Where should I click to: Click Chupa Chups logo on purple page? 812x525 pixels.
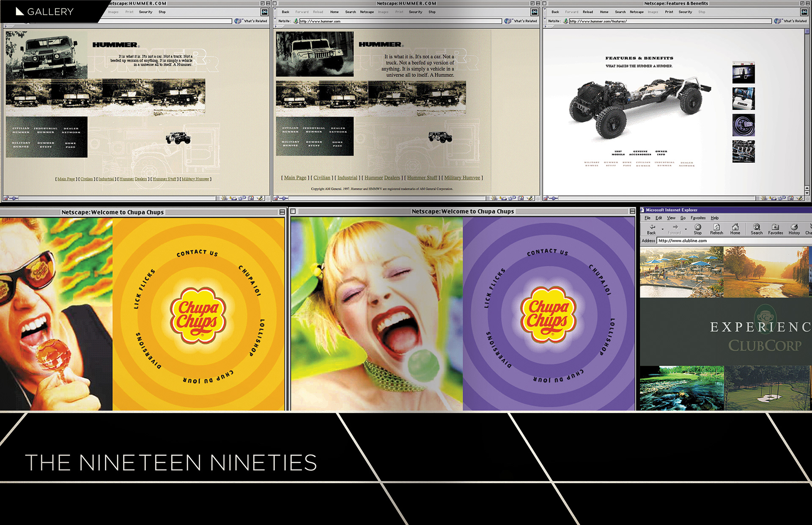[548, 314]
